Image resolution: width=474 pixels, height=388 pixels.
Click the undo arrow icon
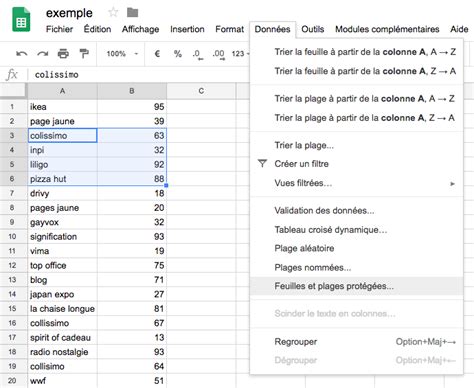pyautogui.click(x=22, y=54)
